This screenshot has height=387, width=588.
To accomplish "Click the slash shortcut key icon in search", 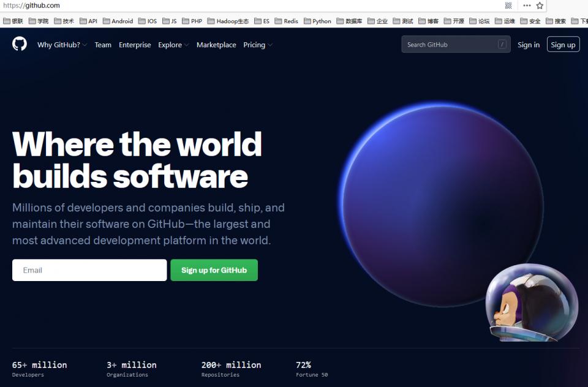I will click(502, 44).
